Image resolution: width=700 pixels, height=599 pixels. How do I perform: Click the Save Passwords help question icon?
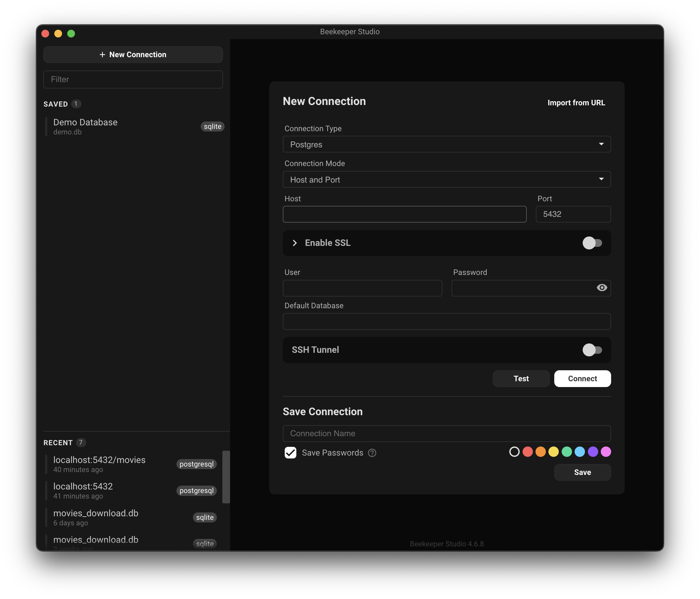click(372, 453)
